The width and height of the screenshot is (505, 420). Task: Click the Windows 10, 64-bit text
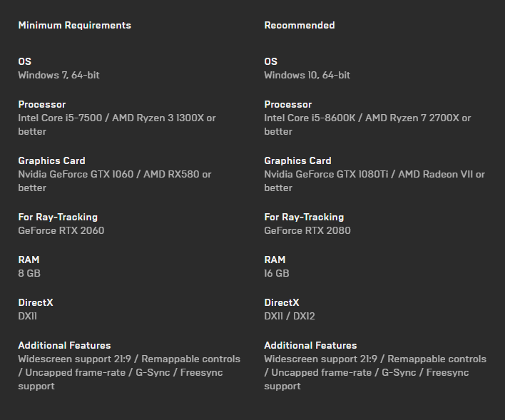point(307,75)
